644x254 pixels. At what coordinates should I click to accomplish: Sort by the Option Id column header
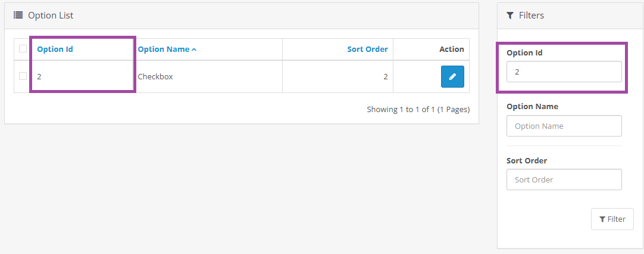point(55,49)
